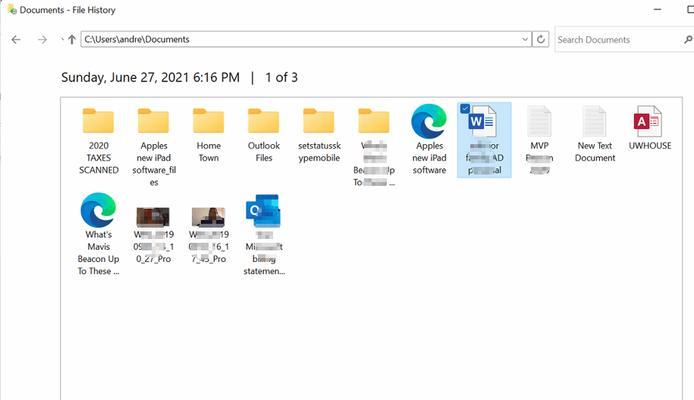The width and height of the screenshot is (694, 400).
Task: Select What's Mavis Beacon Up To Edge file
Action: tap(98, 234)
